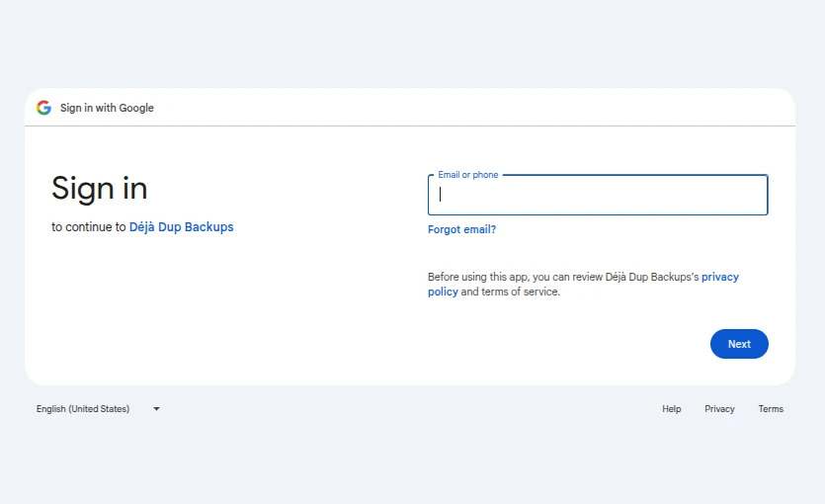Viewport: 825px width, 504px height.
Task: Open the Help link in footer
Action: click(672, 409)
